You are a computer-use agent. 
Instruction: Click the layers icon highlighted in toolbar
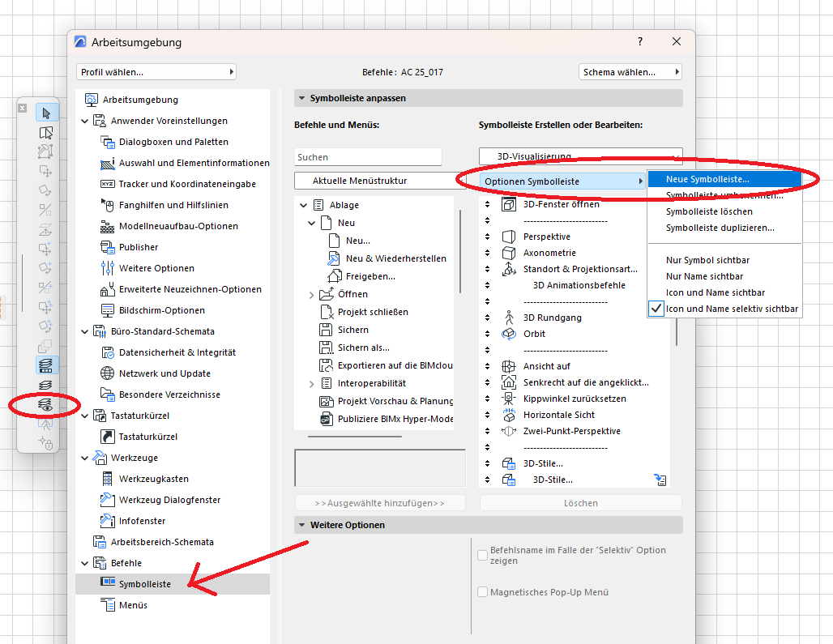point(46,365)
